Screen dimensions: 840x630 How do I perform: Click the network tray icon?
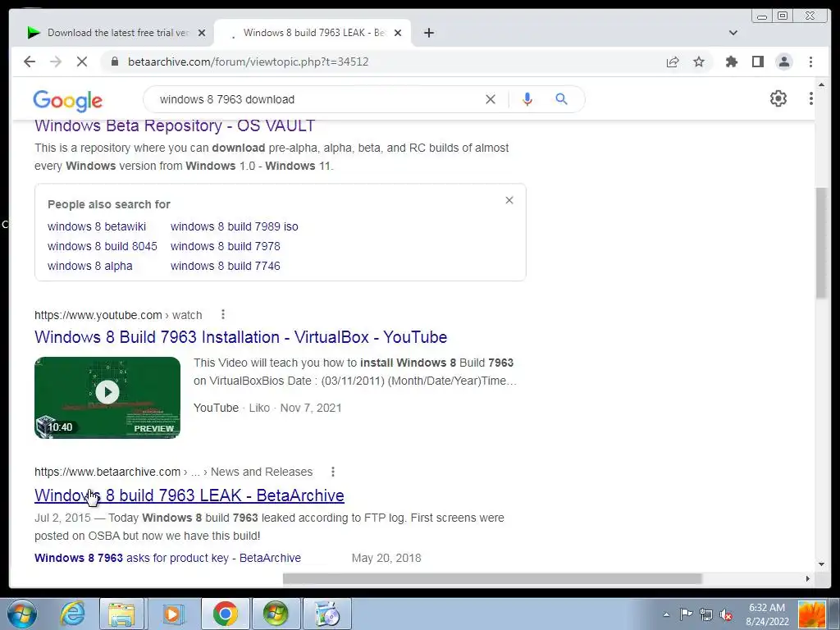point(706,614)
